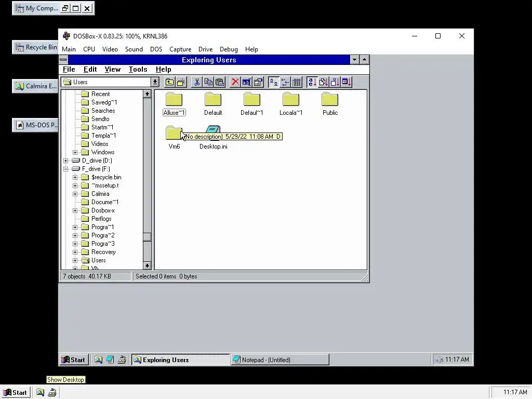The width and height of the screenshot is (532, 399).
Task: Expand the Calmira tree node
Action: (x=75, y=194)
